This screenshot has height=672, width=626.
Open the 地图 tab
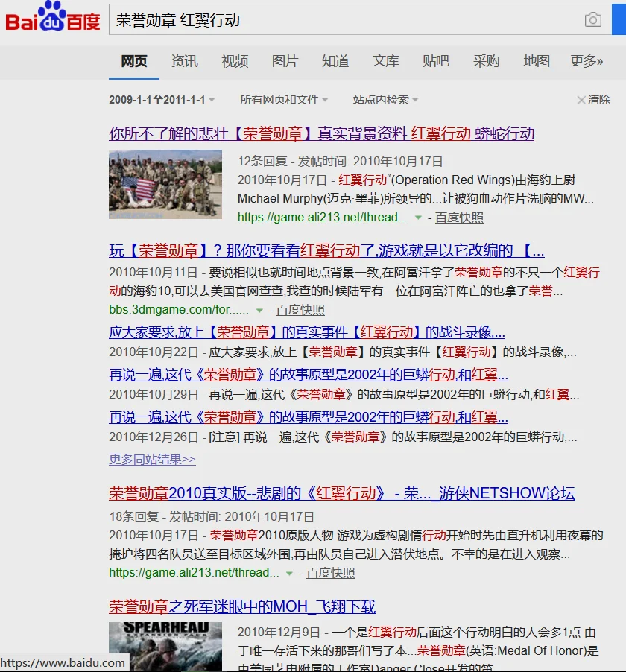(x=537, y=61)
